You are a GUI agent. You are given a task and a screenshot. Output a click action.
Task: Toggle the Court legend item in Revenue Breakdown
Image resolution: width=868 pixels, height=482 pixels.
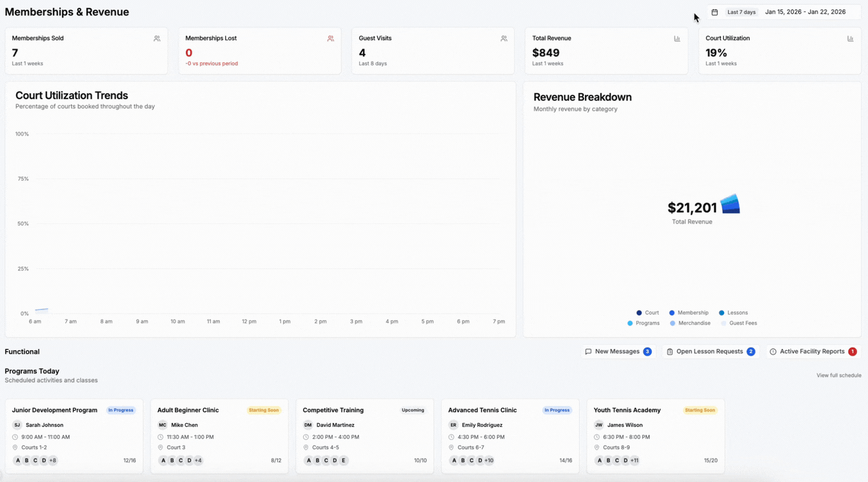coord(648,313)
